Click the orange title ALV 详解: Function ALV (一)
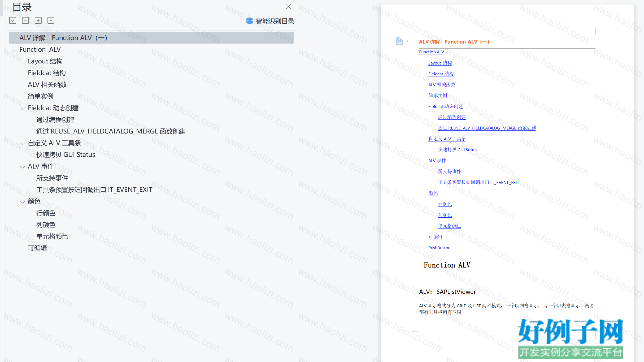The height and width of the screenshot is (362, 644). click(454, 42)
